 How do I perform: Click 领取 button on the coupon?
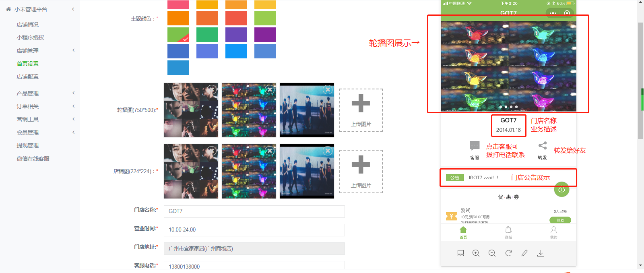click(560, 220)
